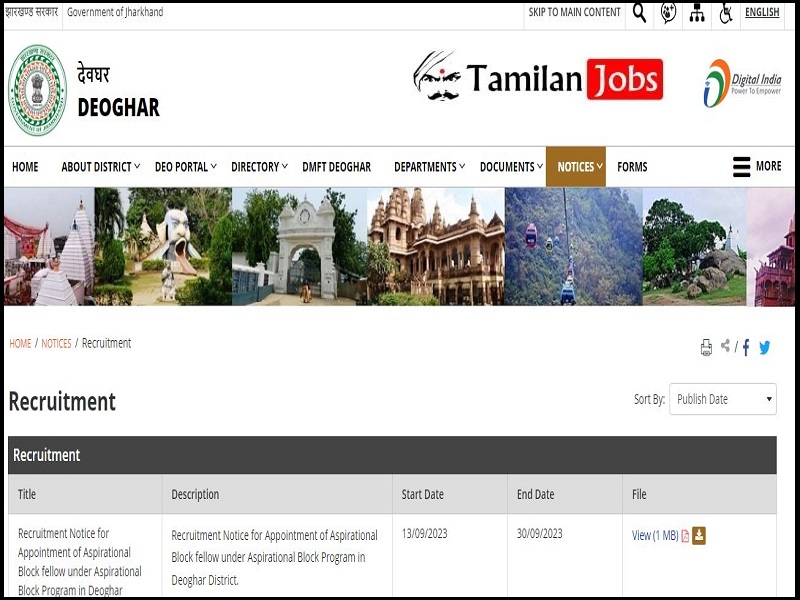Expand the Documents menu

click(511, 167)
